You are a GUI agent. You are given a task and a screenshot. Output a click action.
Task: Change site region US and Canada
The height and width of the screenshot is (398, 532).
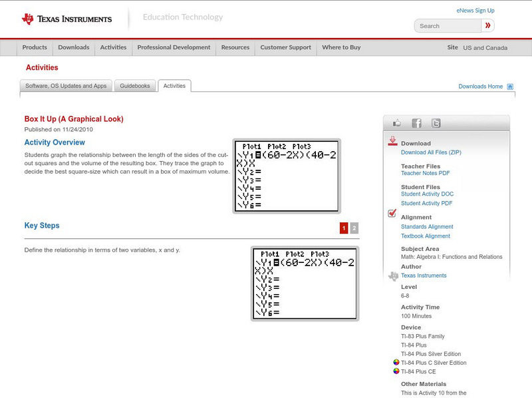(485, 48)
